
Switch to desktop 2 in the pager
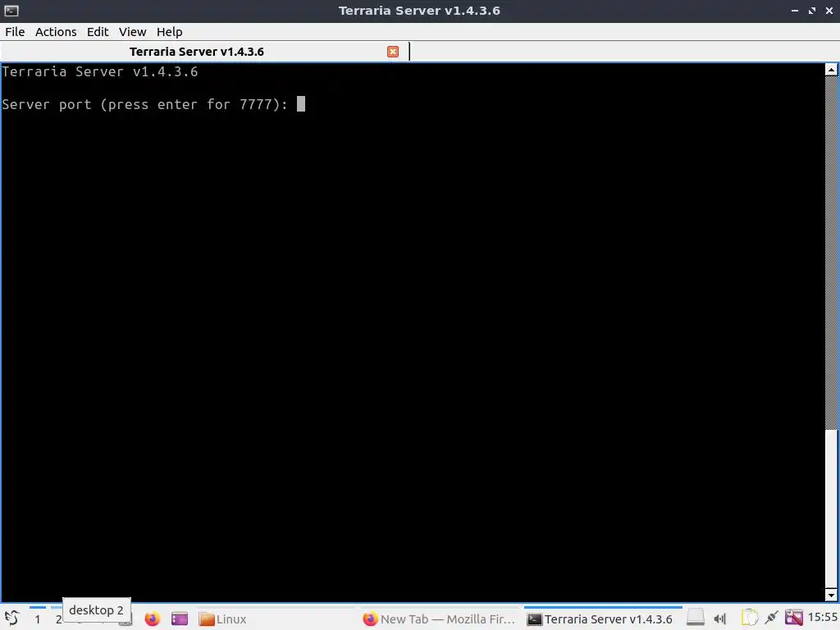tap(58, 619)
